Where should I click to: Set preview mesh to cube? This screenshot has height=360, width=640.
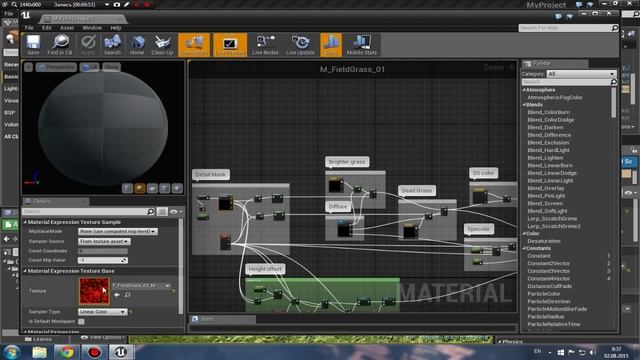point(164,188)
